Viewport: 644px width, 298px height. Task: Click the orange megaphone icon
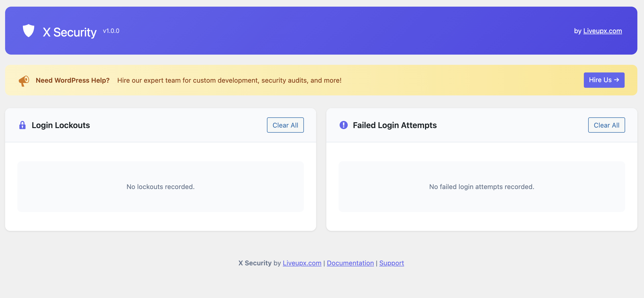click(24, 81)
